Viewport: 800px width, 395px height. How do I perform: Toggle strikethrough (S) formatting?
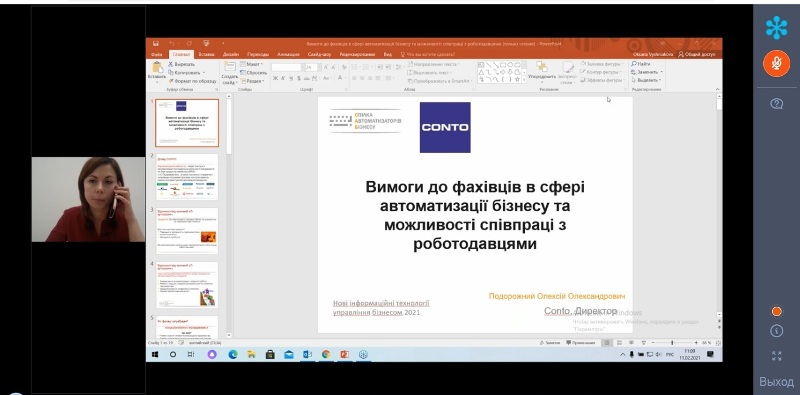(x=298, y=78)
